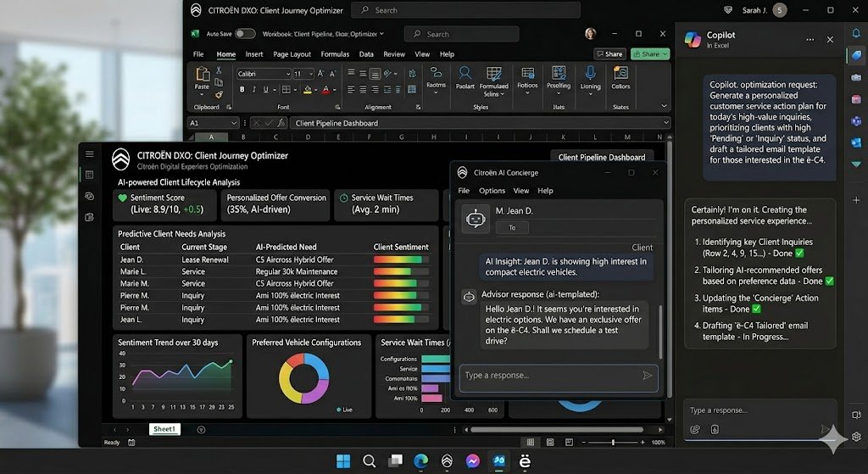
Task: Open View menu in Citroën AI Concierge
Action: (x=521, y=191)
